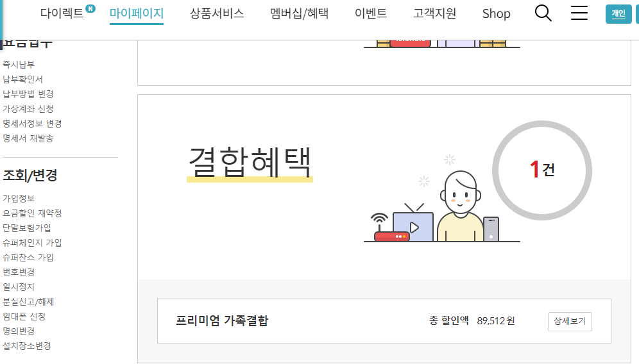Open the 다이렉트 menu
Viewport: 639px width, 364px height.
click(62, 13)
